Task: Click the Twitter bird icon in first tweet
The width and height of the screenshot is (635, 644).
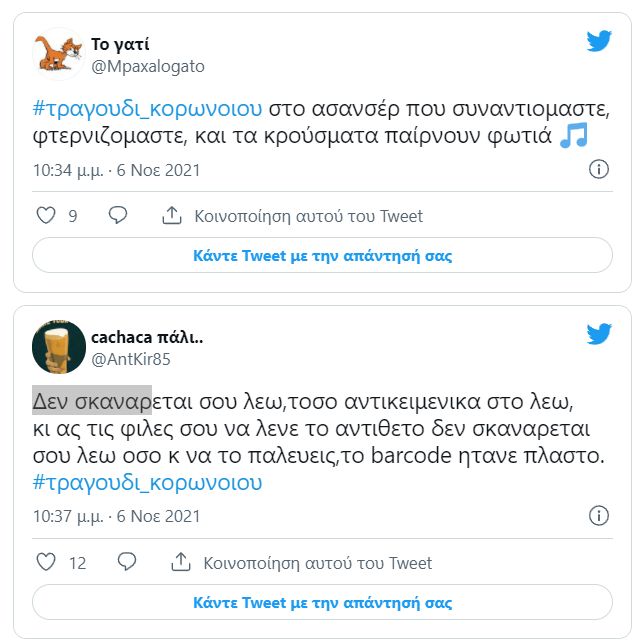Action: point(598,41)
